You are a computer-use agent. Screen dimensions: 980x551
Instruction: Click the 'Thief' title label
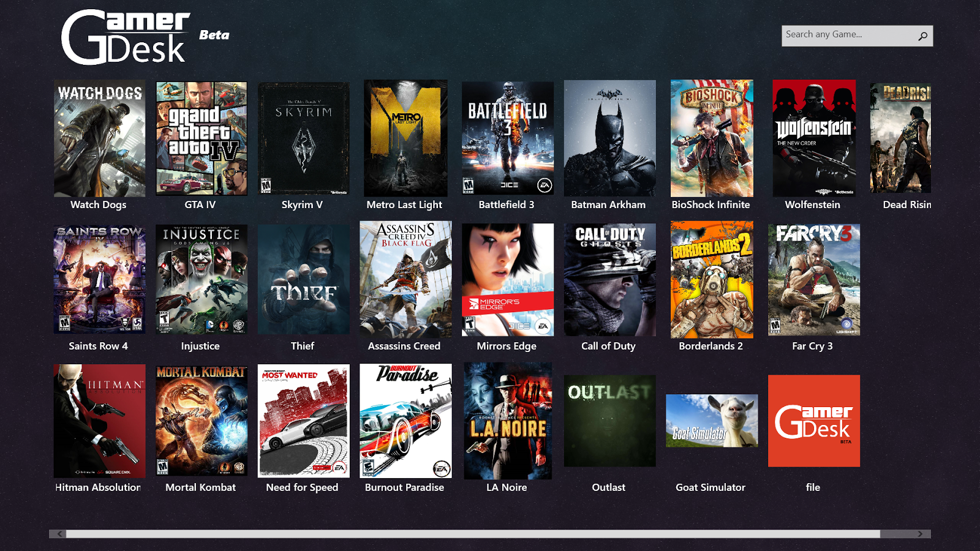303,346
